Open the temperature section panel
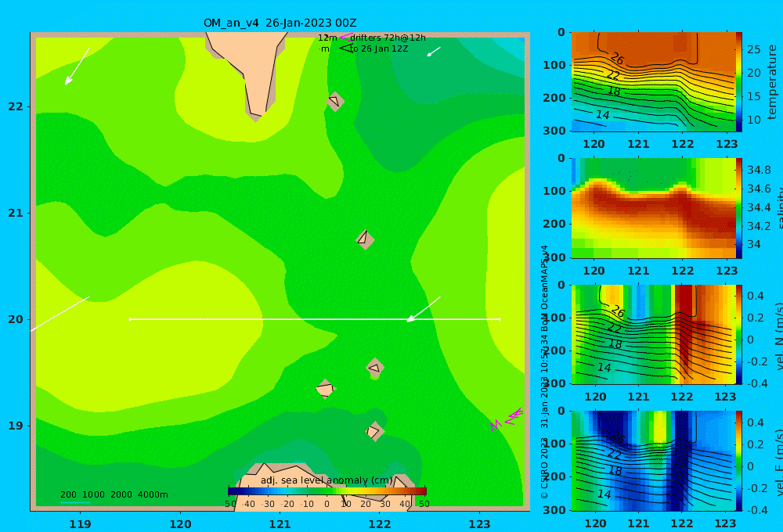 point(653,82)
